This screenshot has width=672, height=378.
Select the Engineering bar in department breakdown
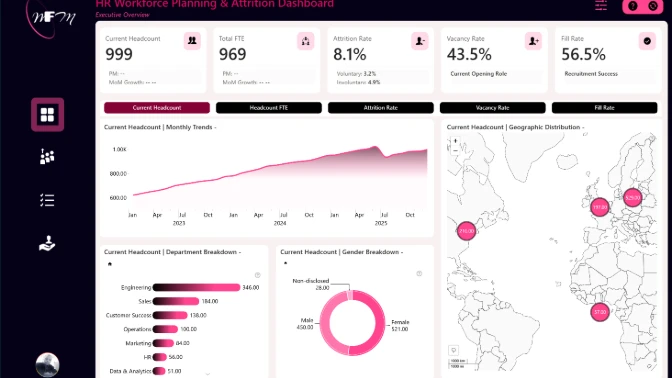[196, 287]
